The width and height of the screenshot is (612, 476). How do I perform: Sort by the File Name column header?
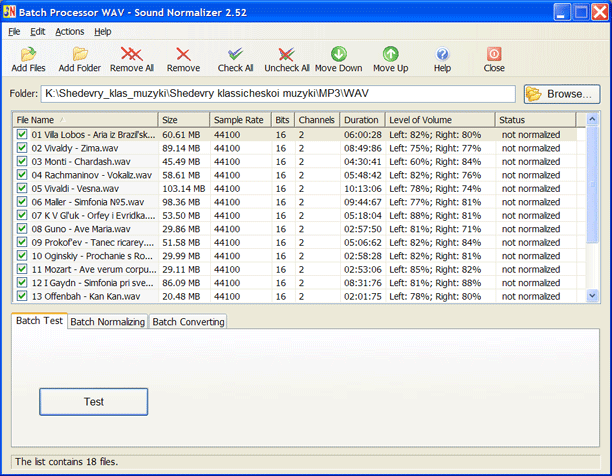coord(85,120)
